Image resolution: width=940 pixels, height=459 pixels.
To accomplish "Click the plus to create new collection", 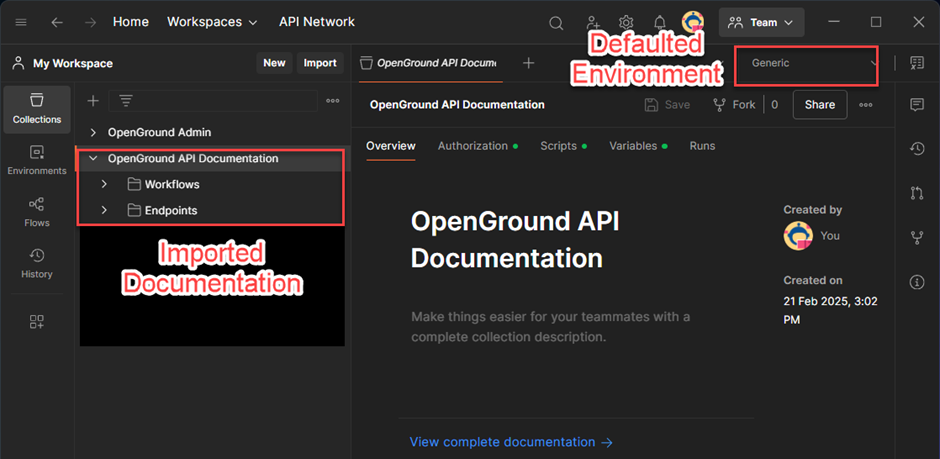I will tap(93, 101).
